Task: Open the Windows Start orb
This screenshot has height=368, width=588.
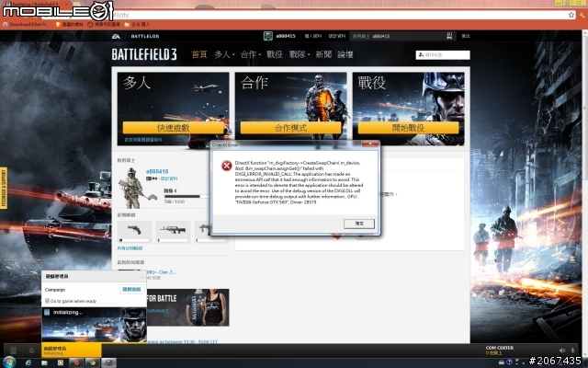Action: tap(9, 362)
